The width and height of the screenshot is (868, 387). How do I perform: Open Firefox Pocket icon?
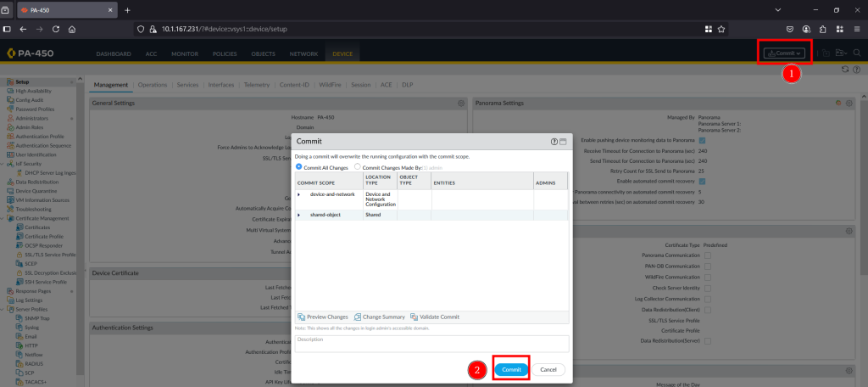pyautogui.click(x=791, y=29)
